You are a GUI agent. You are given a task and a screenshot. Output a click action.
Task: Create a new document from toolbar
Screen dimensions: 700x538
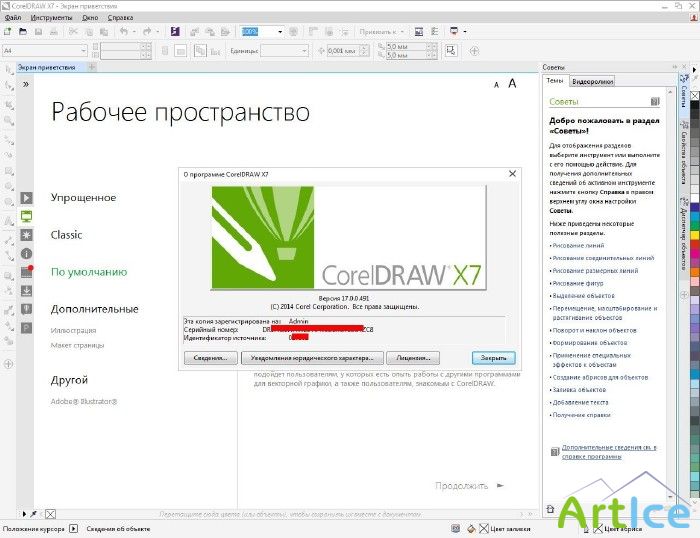tap(8, 32)
